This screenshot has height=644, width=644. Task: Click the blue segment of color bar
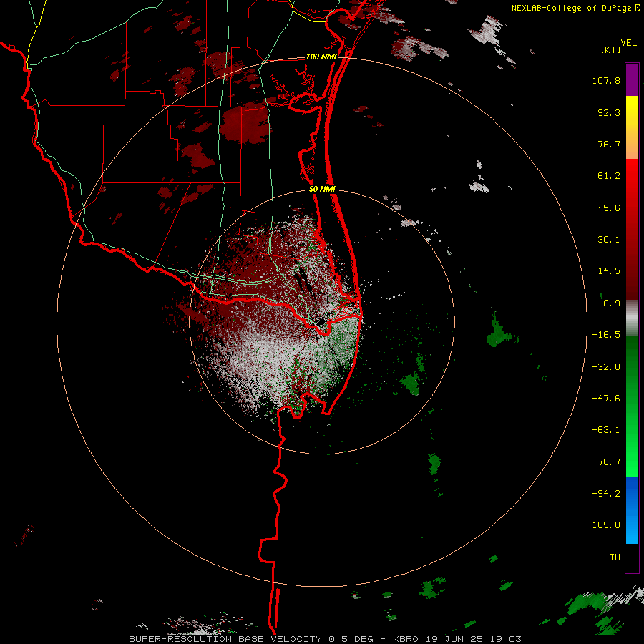click(632, 510)
